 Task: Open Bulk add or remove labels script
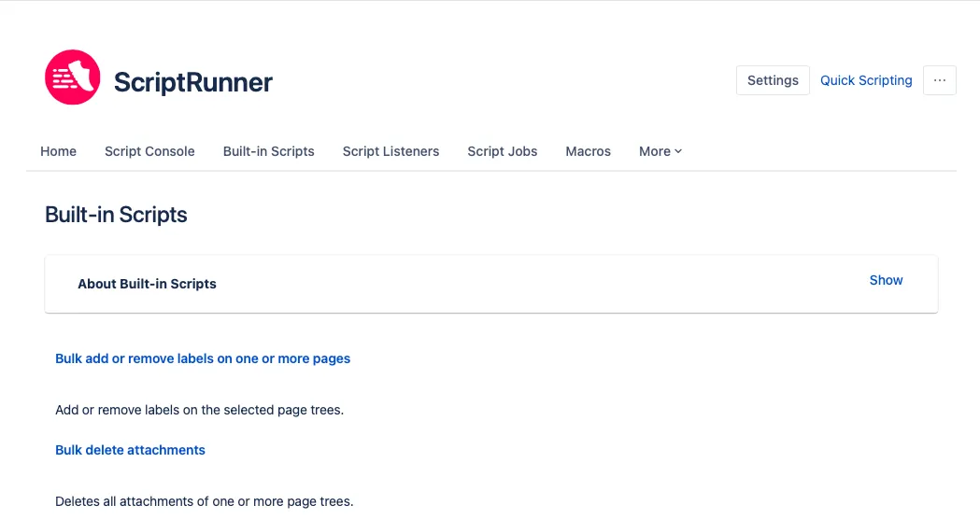203,358
